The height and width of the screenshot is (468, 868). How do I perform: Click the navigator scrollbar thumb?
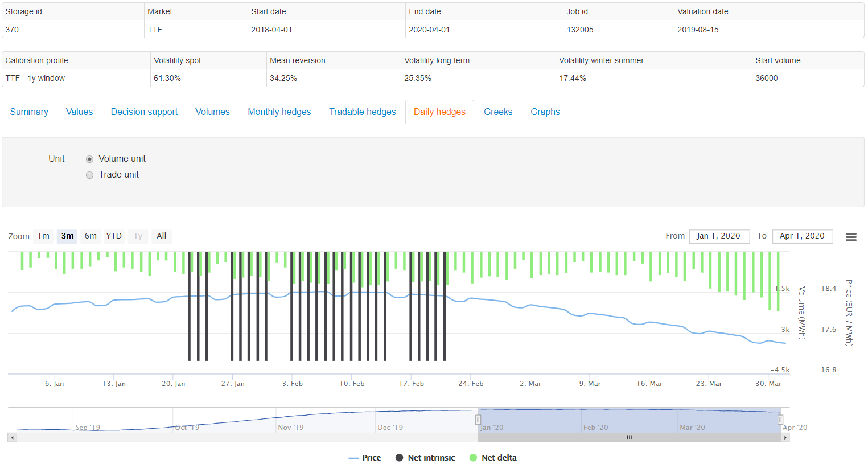point(629,438)
